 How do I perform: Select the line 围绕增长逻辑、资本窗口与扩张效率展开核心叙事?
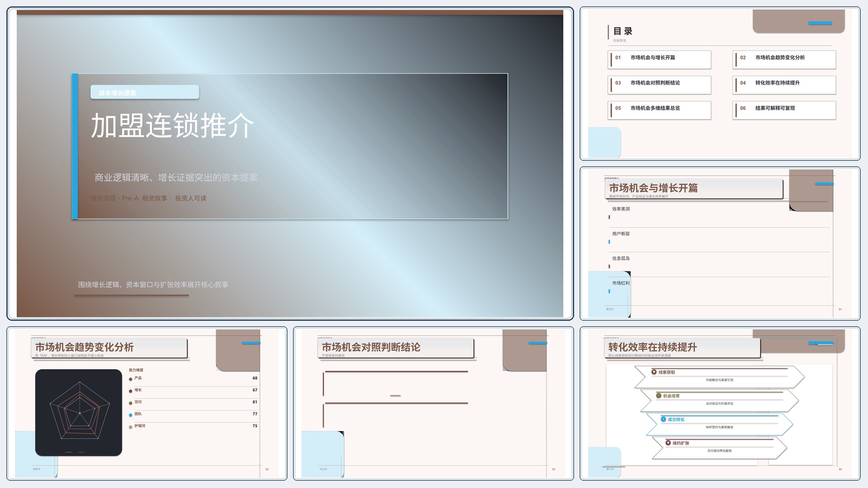point(153,285)
